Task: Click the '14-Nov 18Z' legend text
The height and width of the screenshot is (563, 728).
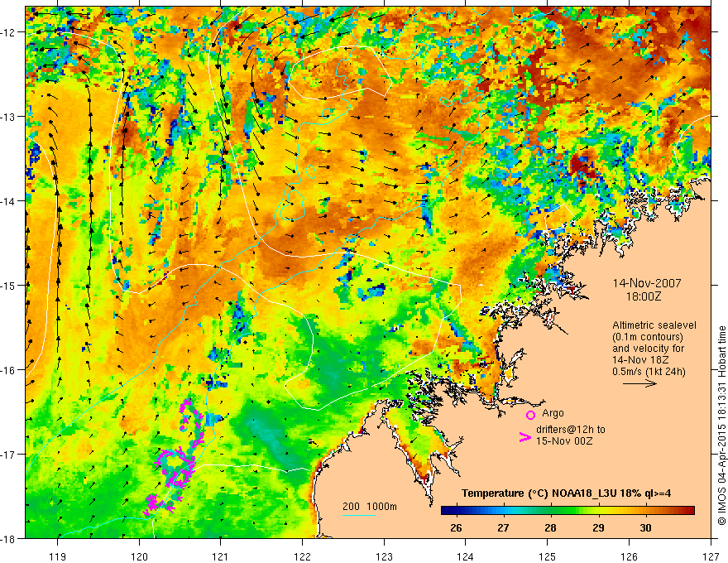Action: [x=640, y=360]
